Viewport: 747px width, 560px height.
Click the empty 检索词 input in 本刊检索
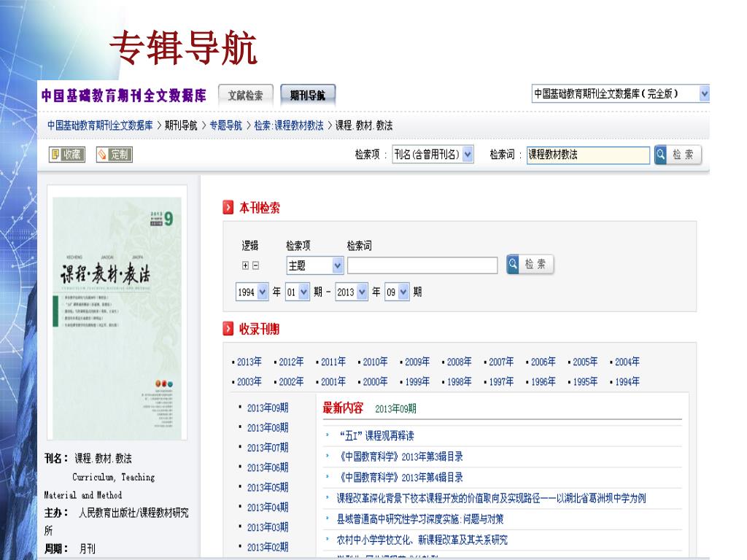422,265
